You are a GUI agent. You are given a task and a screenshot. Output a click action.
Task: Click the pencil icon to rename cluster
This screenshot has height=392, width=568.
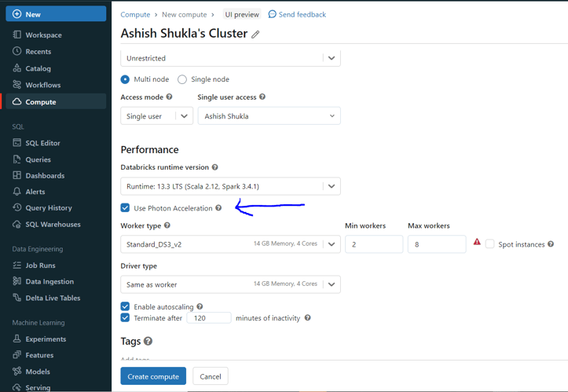pyautogui.click(x=256, y=35)
